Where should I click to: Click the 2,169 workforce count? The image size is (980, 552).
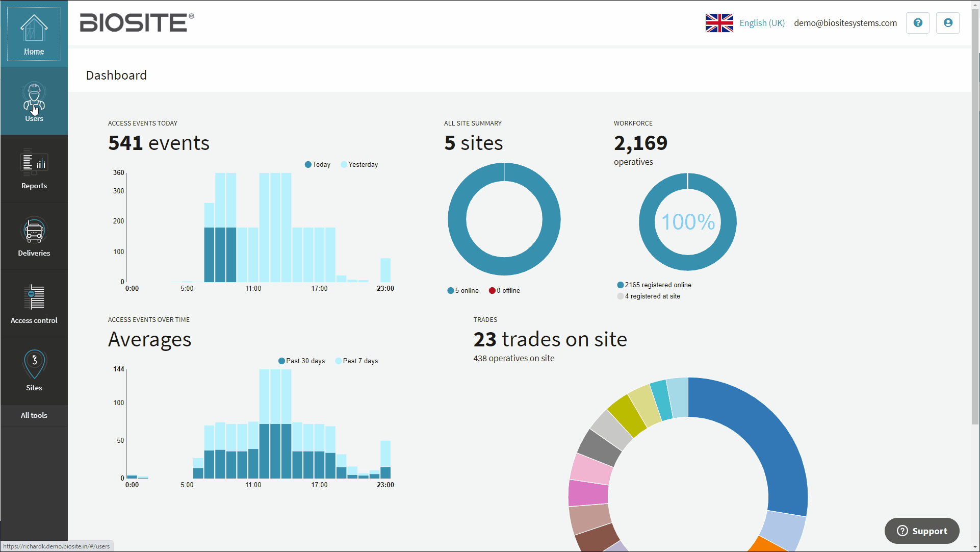click(640, 143)
